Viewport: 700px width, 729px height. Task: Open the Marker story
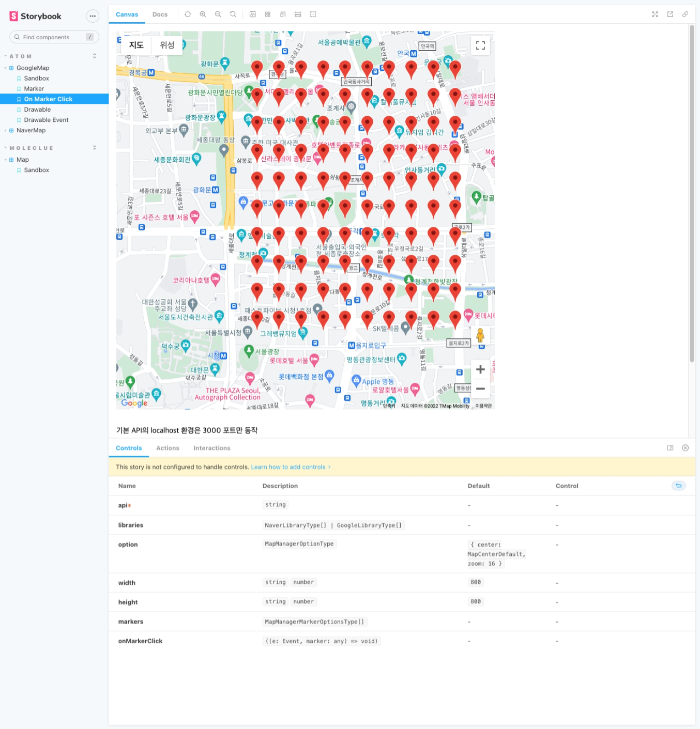[34, 89]
